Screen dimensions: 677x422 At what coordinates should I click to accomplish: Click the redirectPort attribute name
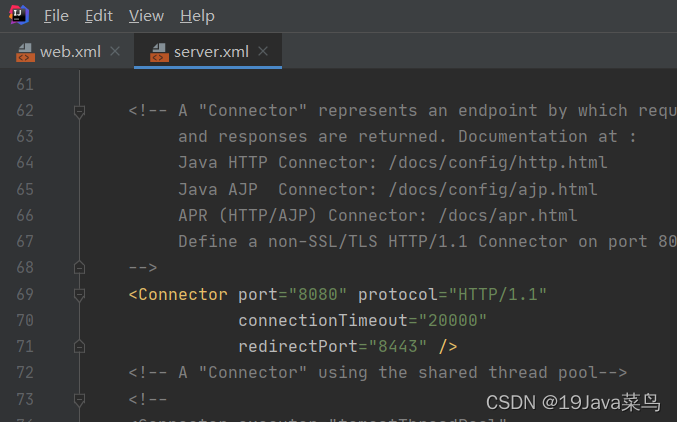298,346
